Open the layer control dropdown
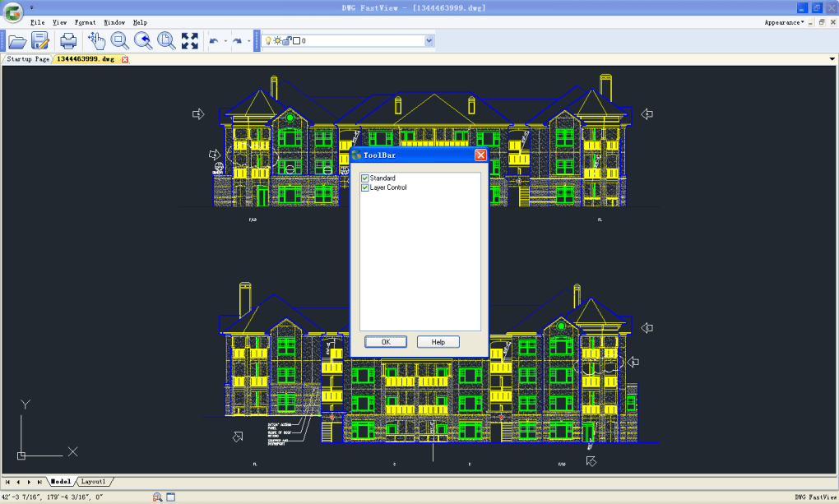The width and height of the screenshot is (839, 504). 428,39
